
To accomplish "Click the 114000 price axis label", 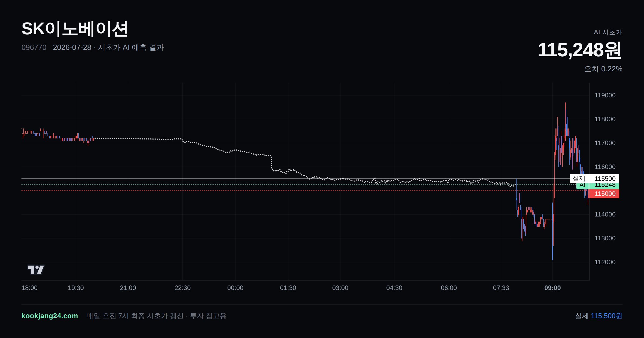I will 605,214.
